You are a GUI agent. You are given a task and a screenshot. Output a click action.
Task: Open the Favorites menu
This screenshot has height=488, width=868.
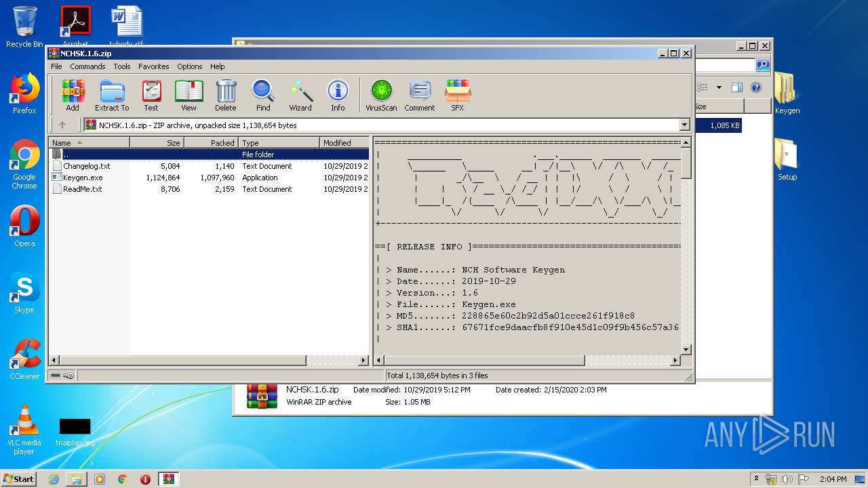154,66
